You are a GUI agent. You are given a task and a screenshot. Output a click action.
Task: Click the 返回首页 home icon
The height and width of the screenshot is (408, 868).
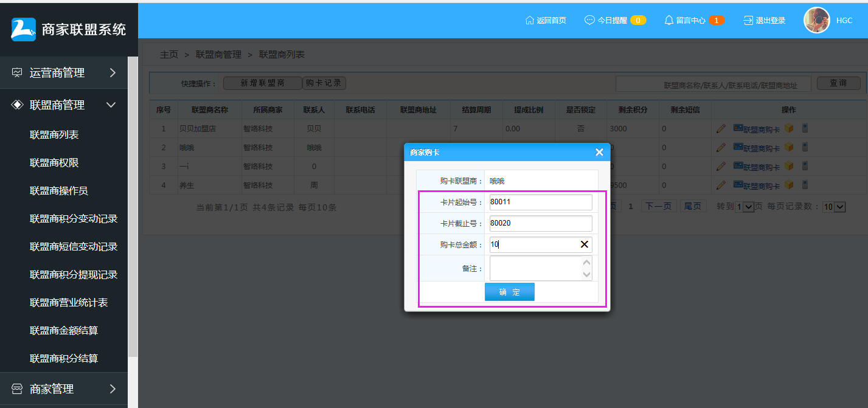point(529,21)
